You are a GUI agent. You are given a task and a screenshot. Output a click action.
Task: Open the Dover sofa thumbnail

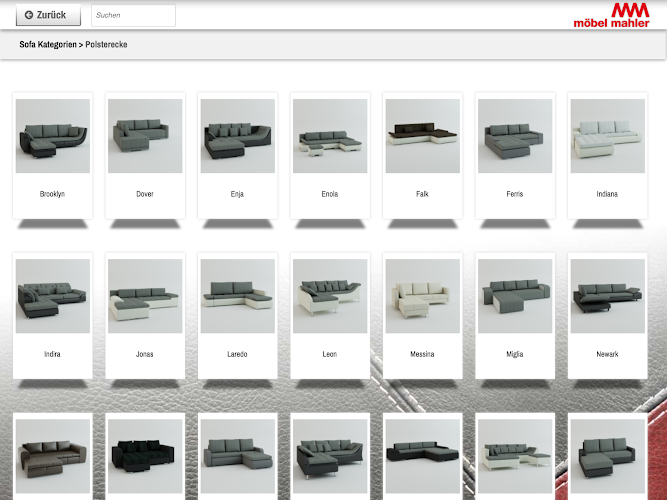coord(145,136)
